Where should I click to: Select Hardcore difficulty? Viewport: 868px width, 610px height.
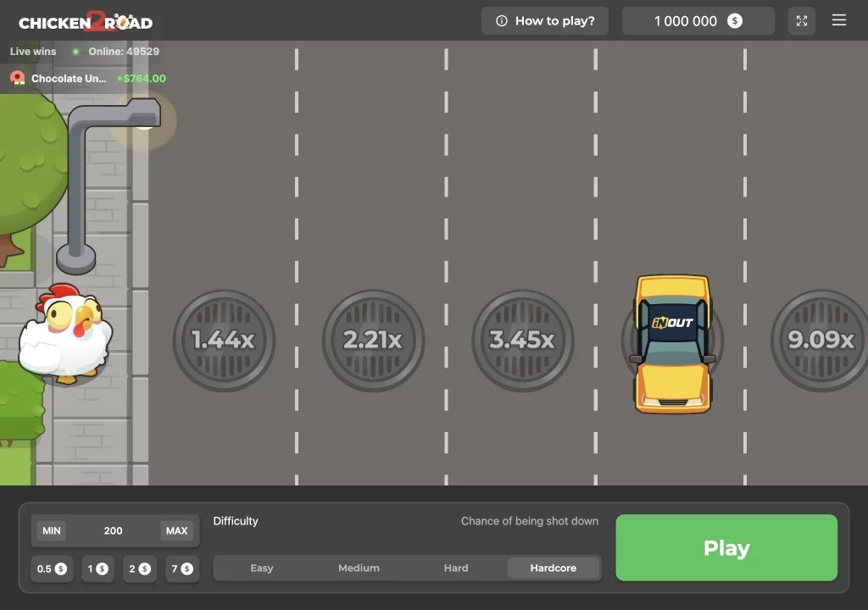click(554, 568)
